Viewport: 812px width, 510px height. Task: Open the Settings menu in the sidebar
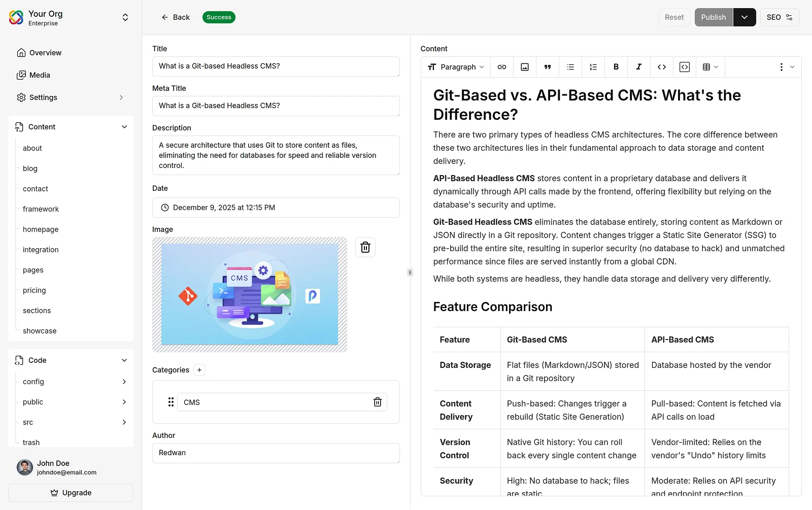(43, 97)
